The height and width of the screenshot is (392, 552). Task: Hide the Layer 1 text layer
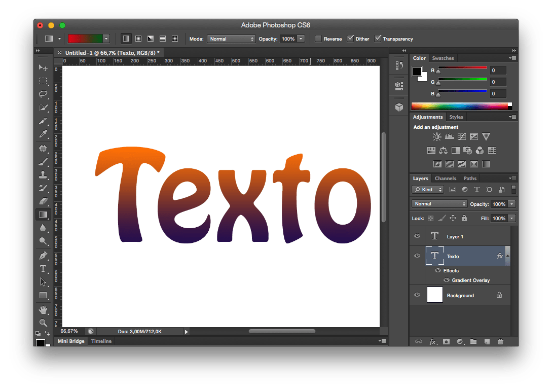(417, 236)
